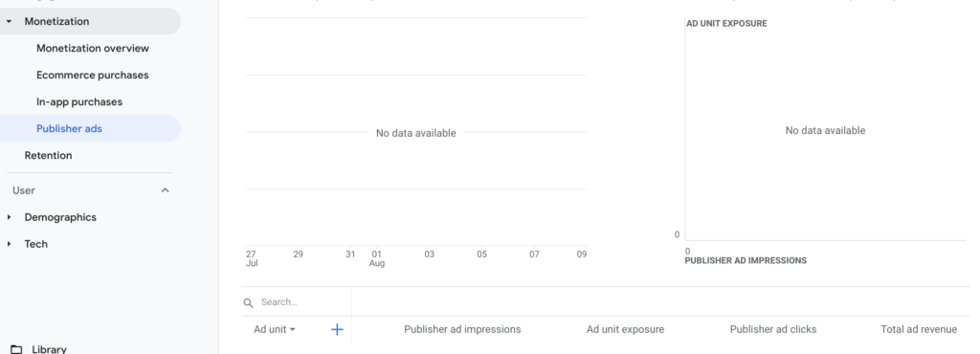This screenshot has height=354, width=980.
Task: Collapse the User group chevron
Action: click(x=165, y=190)
